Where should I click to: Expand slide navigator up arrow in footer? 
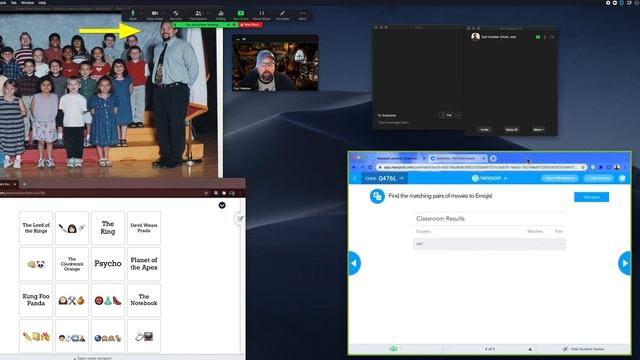tap(530, 349)
